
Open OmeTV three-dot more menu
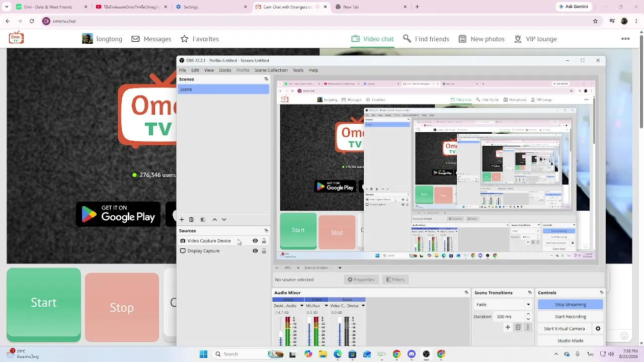point(625,39)
